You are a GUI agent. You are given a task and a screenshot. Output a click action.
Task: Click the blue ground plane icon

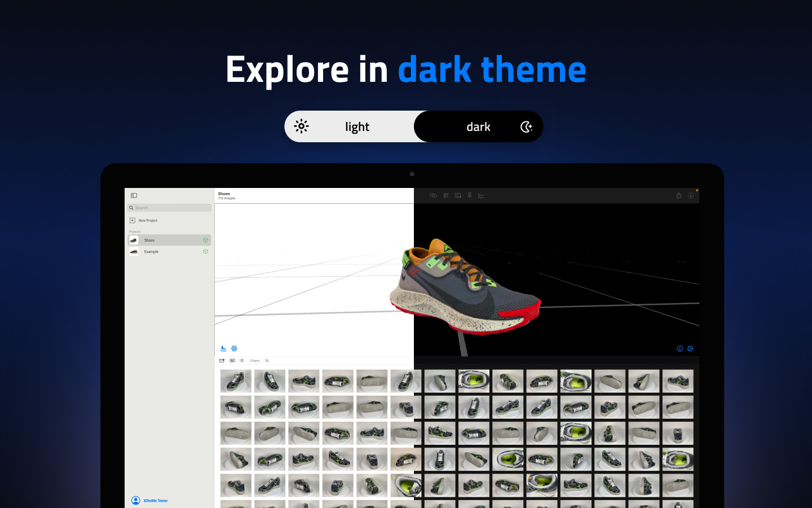(x=223, y=348)
